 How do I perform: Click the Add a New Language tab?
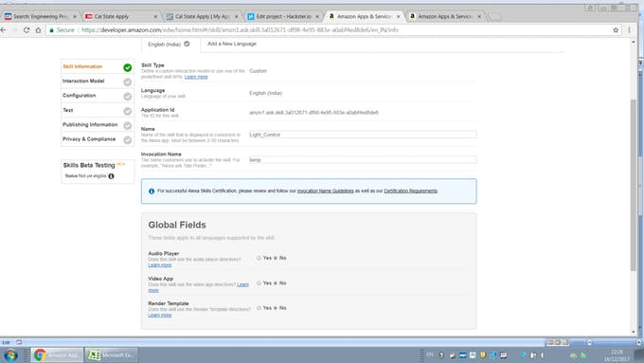pos(232,44)
